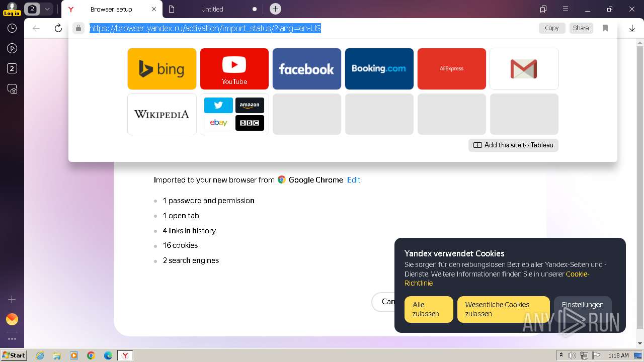Click the taskbar volume speaker icon
Image resolution: width=644 pixels, height=362 pixels.
tap(572, 355)
